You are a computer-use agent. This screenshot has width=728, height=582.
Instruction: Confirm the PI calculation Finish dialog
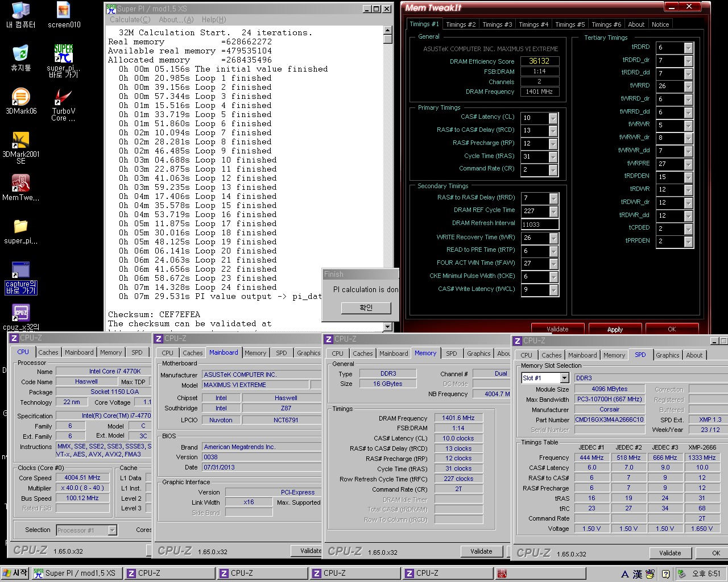(x=366, y=307)
